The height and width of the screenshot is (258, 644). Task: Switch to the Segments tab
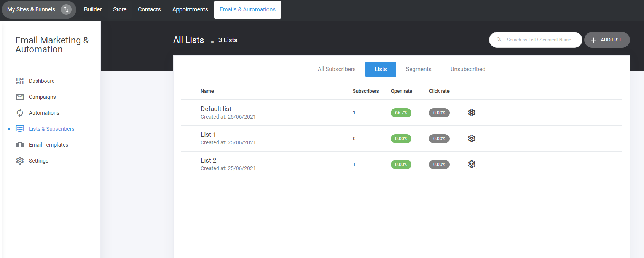tap(418, 69)
